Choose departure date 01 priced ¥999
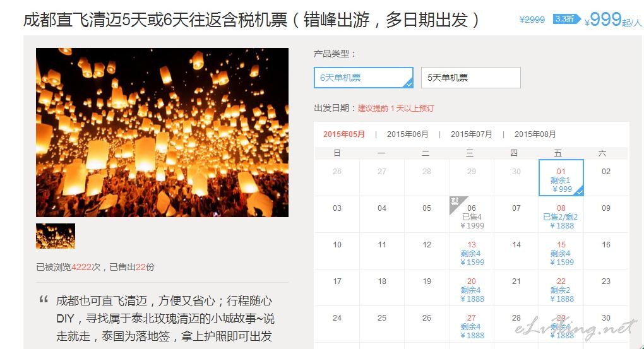 click(x=561, y=178)
